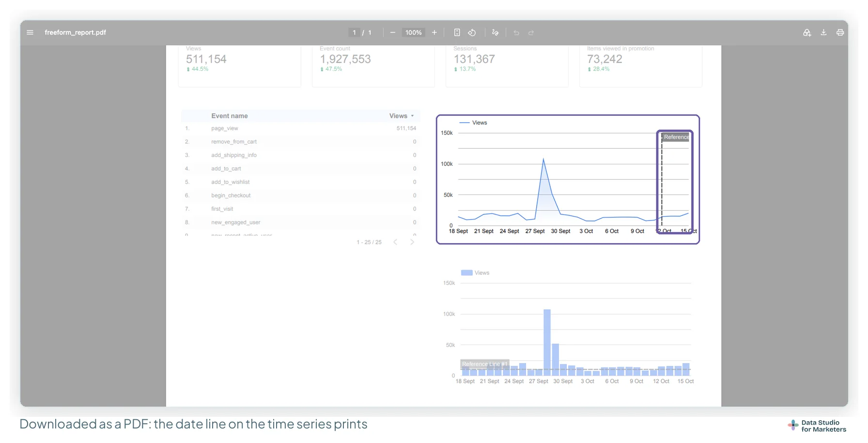The width and height of the screenshot is (868, 443).
Task: Click the undo arrow in the toolbar
Action: point(516,32)
